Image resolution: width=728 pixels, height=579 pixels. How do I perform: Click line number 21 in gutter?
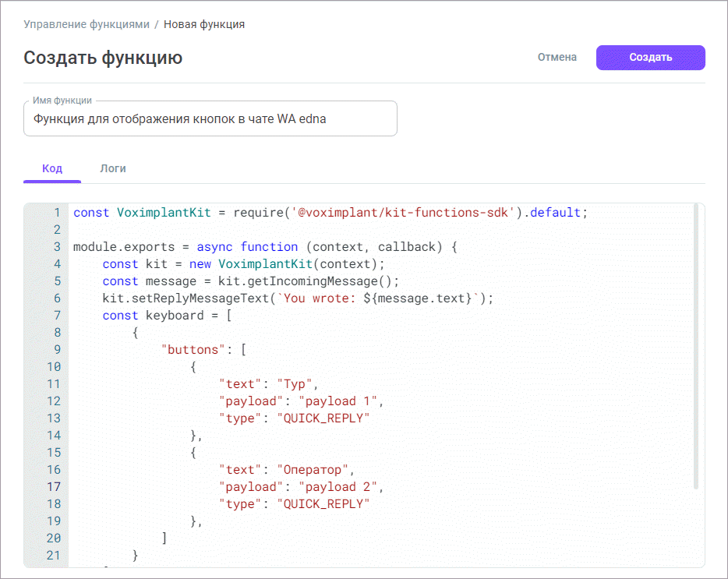click(x=54, y=556)
